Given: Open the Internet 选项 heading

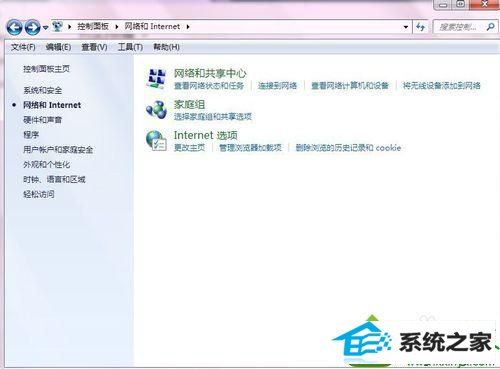Looking at the screenshot, I should pos(206,135).
